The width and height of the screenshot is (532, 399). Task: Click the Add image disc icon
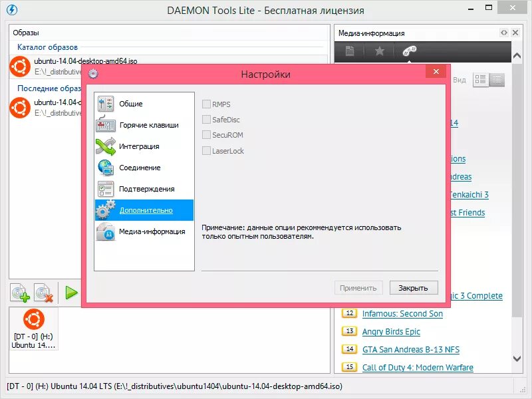point(20,293)
